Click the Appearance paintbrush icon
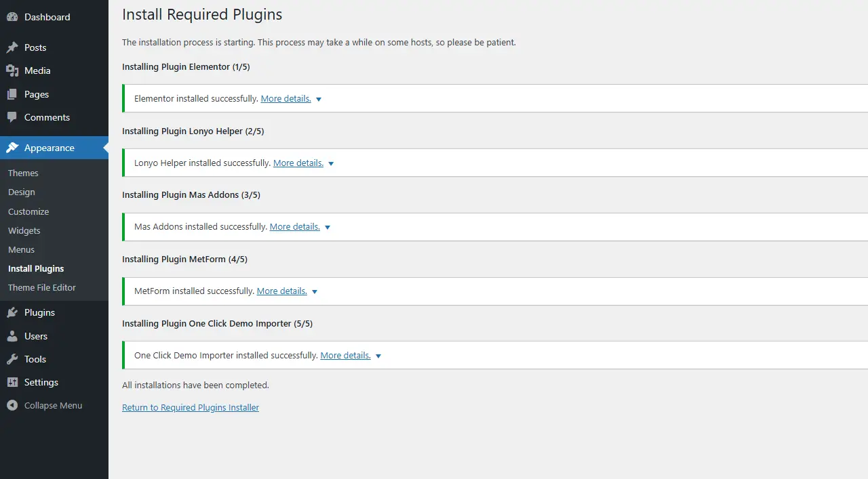 click(12, 148)
